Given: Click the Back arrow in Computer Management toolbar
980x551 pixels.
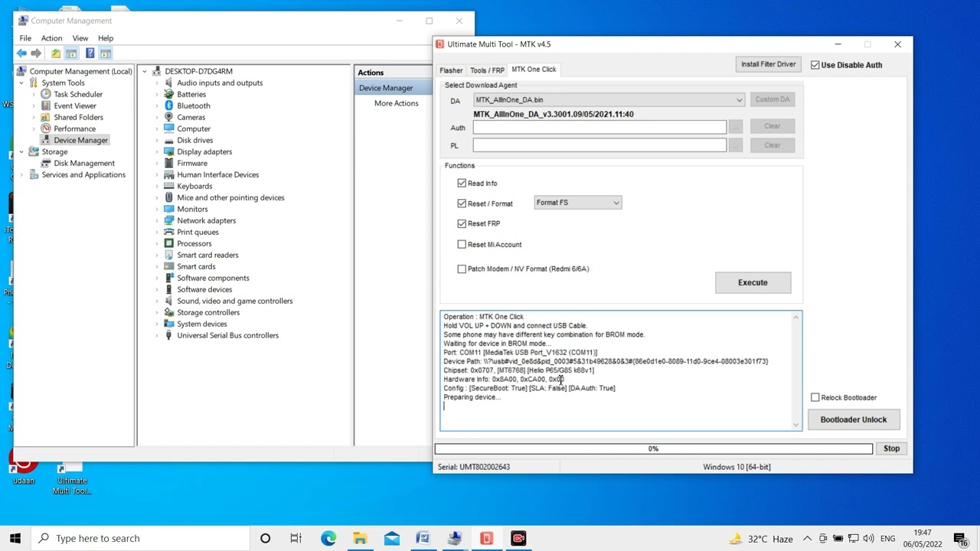Looking at the screenshot, I should 21,54.
